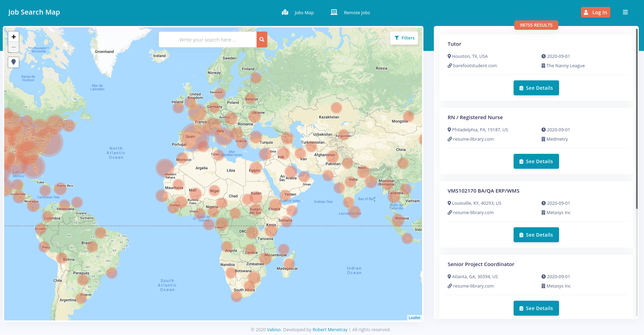Click Houston, TX, USA location
The width and height of the screenshot is (644, 335).
pyautogui.click(x=470, y=56)
